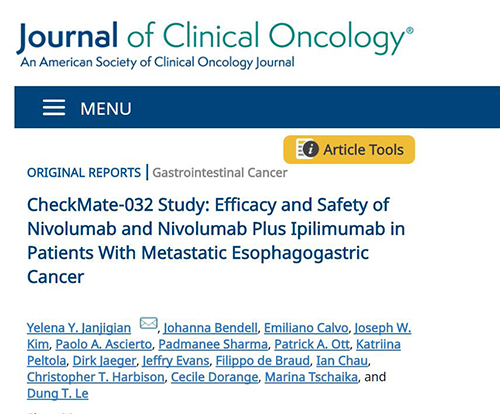Open author Yelena Y. Janjigian's link
This screenshot has width=500, height=414.
(x=79, y=328)
